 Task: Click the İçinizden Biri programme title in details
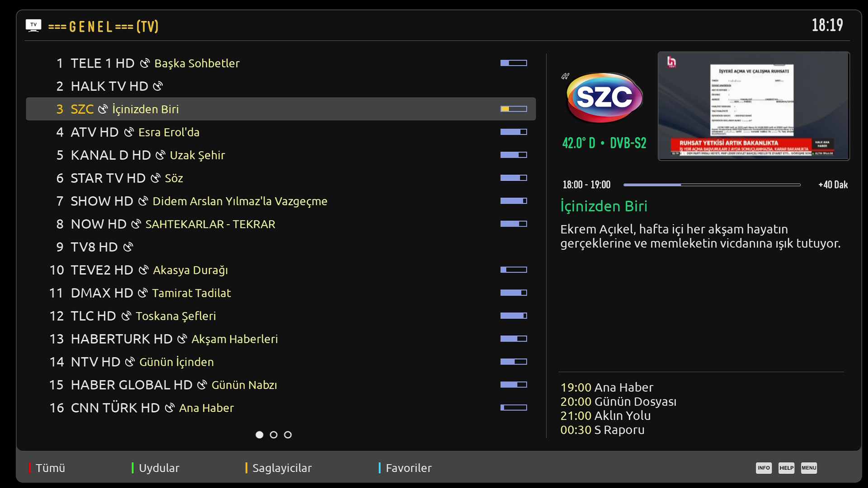pos(604,206)
